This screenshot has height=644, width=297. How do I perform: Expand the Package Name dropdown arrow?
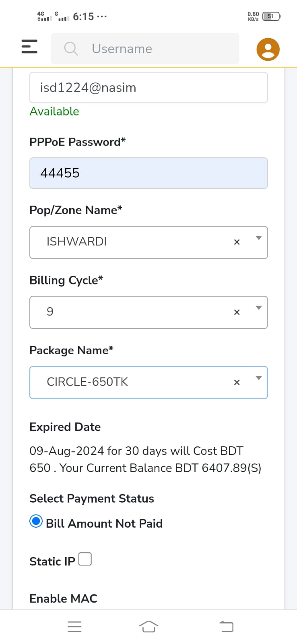[259, 378]
